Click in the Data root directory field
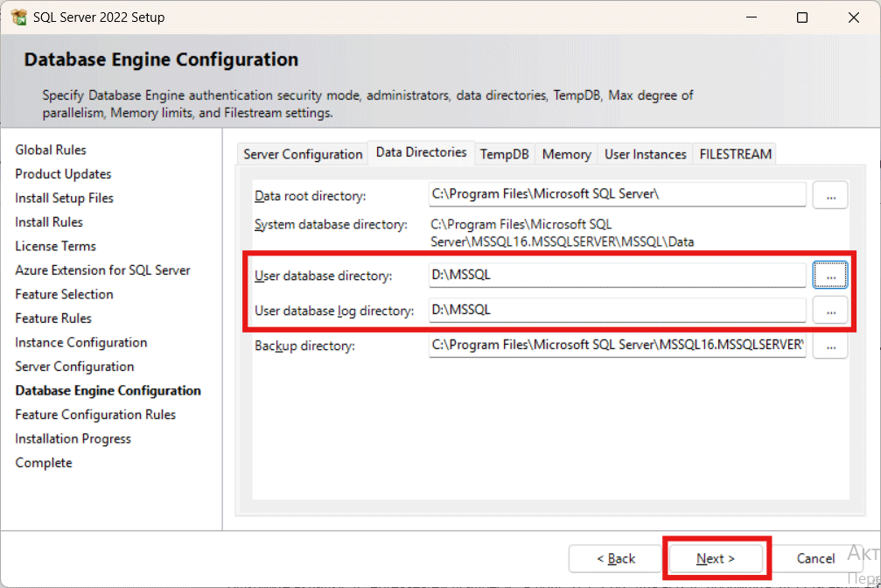The width and height of the screenshot is (881, 588). click(616, 194)
